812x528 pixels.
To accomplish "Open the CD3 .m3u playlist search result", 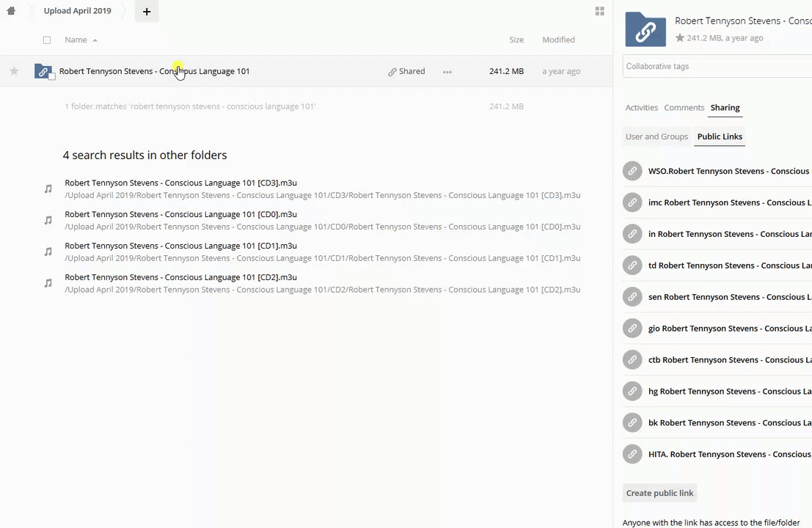I will pyautogui.click(x=180, y=183).
